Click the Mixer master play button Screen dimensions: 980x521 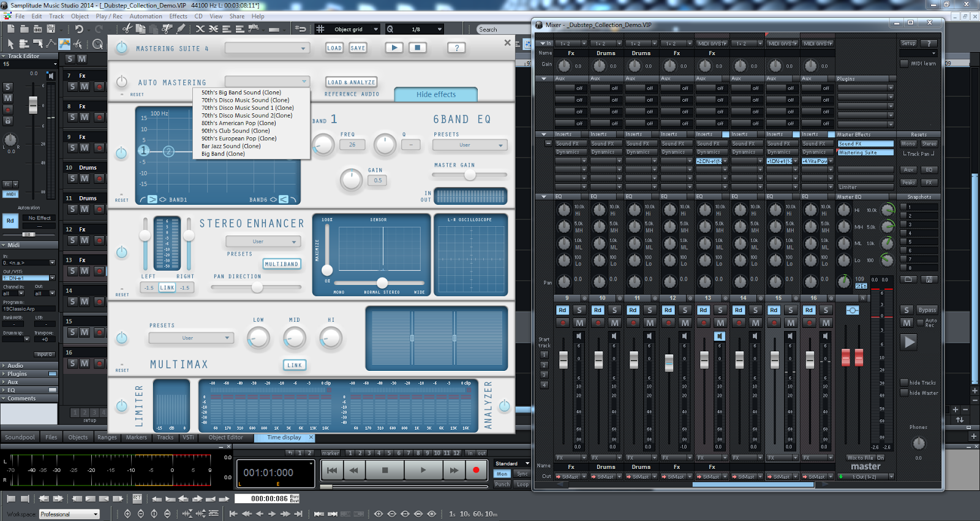coord(909,342)
